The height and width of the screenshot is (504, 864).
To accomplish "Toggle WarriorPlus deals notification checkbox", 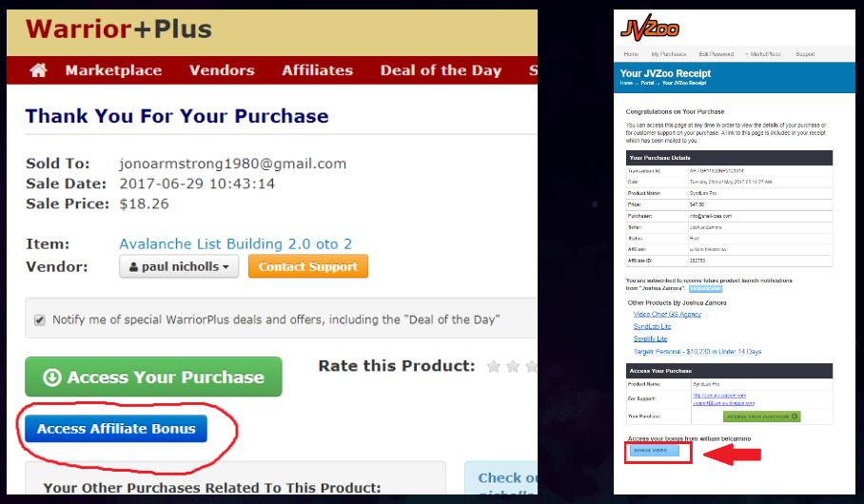I will tap(40, 320).
